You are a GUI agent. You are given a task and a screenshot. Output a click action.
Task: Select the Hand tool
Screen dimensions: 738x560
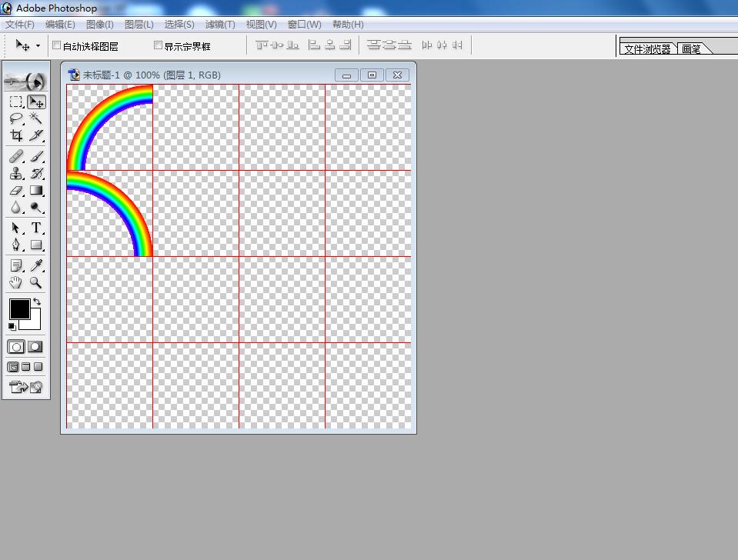[x=16, y=282]
